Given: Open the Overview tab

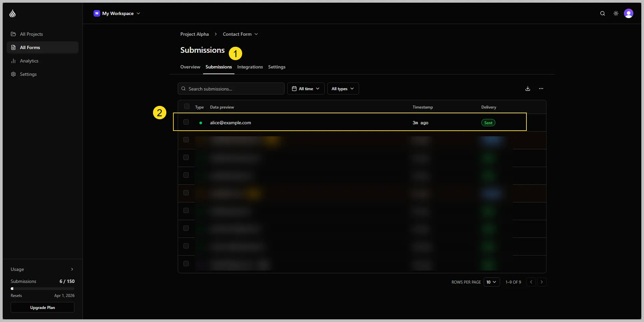Looking at the screenshot, I should 190,67.
